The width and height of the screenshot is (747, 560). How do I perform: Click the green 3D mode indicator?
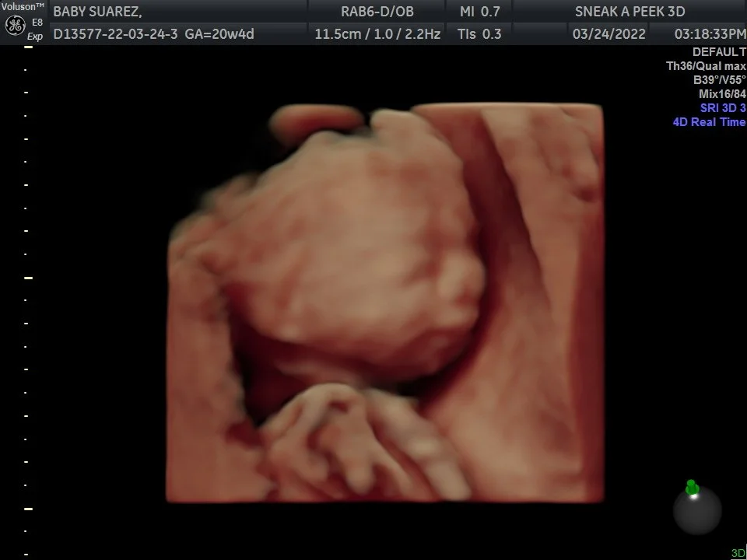[738, 553]
